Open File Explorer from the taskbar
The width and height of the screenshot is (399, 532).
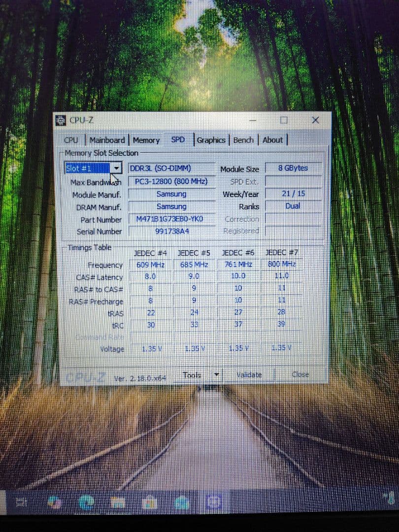[117, 502]
